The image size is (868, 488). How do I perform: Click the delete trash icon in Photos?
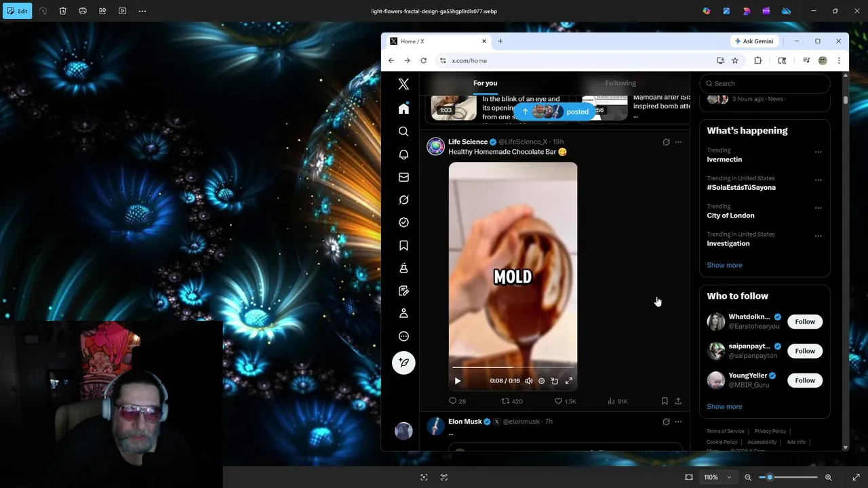pos(62,11)
